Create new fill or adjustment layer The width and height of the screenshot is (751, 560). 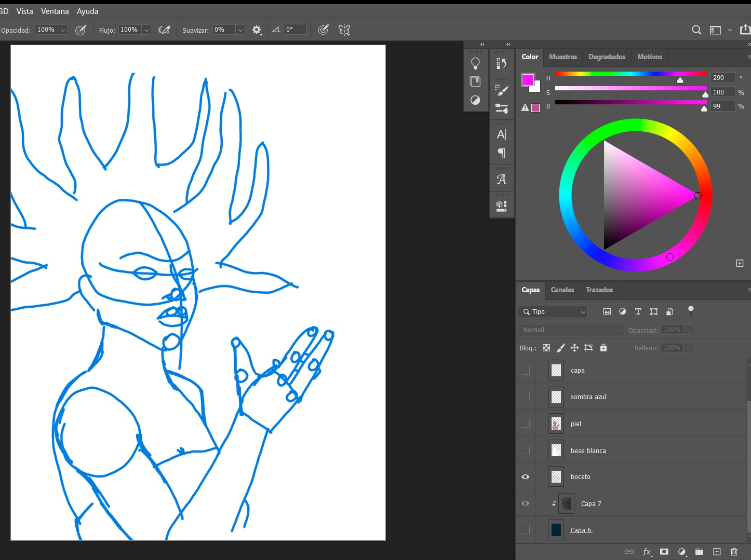coord(682,552)
